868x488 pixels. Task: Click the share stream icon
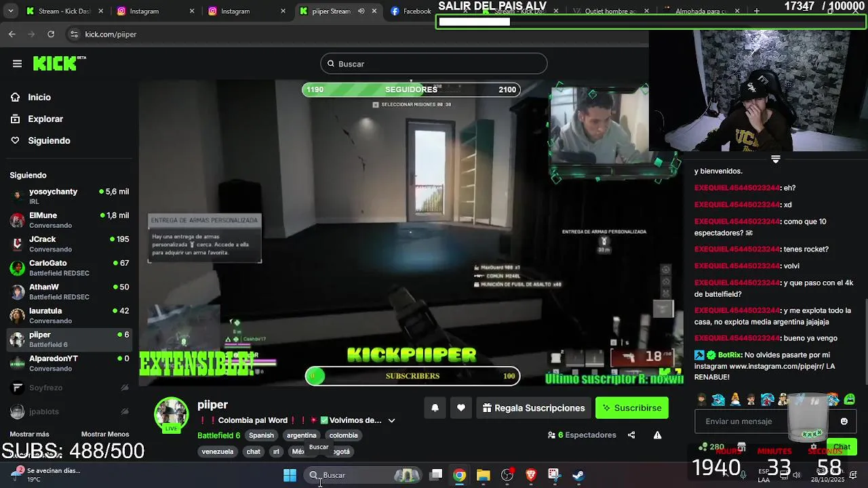631,435
